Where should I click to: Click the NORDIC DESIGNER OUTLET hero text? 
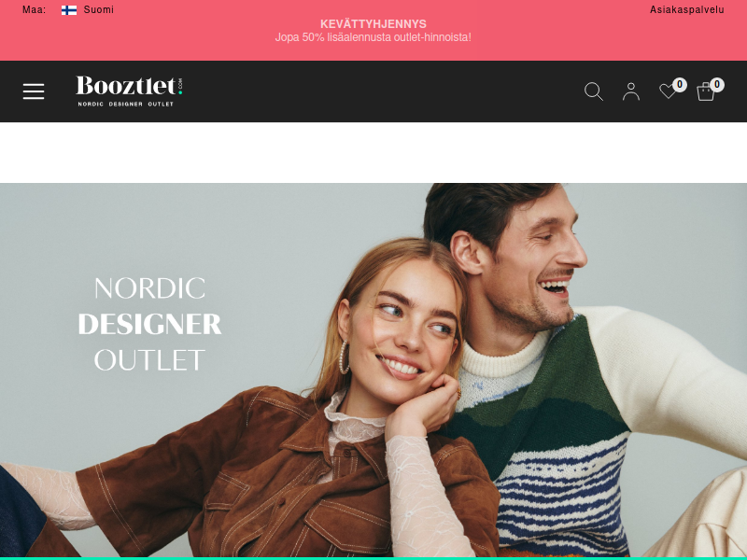(x=149, y=324)
